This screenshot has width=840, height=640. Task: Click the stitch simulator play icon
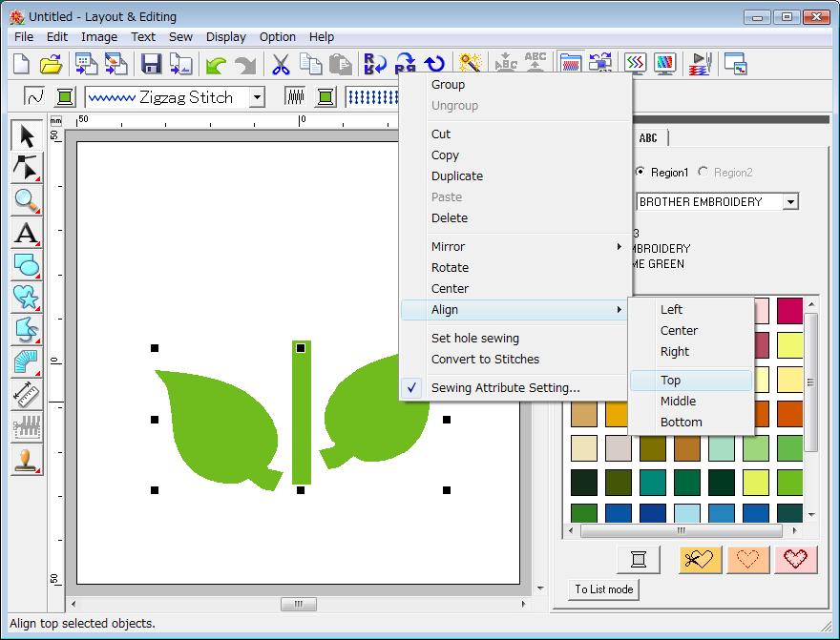point(700,64)
